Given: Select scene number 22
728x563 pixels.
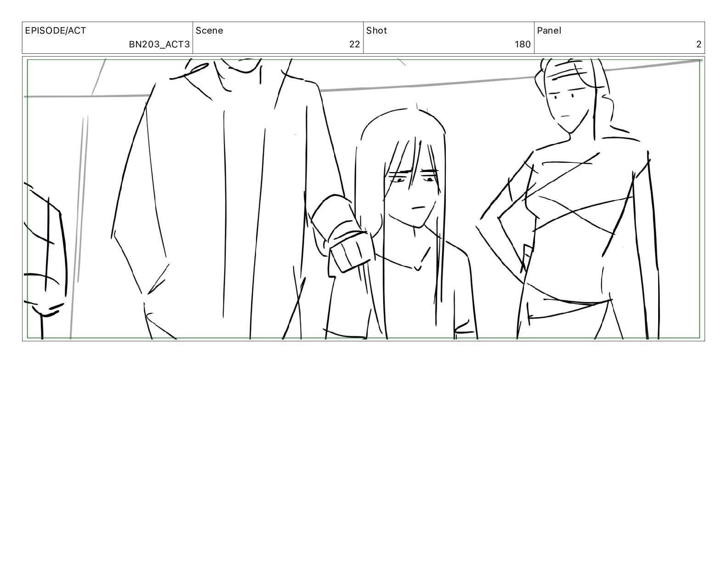Looking at the screenshot, I should 355,45.
